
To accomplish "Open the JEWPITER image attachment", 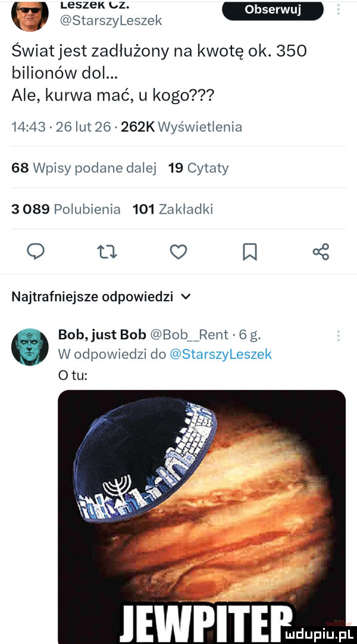I will tap(201, 515).
